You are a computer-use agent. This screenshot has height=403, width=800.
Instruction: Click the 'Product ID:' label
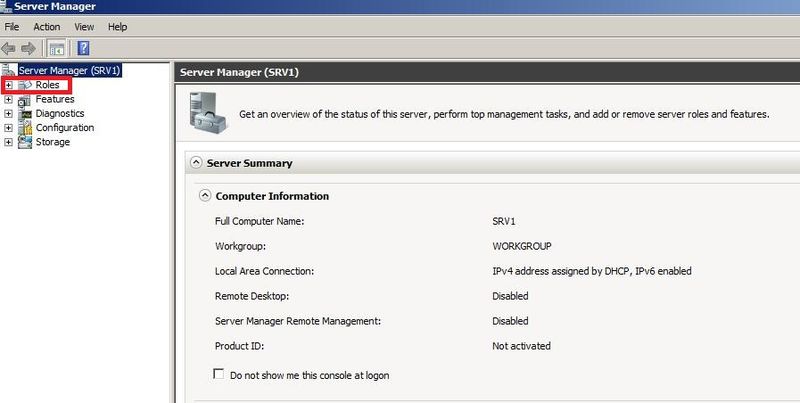(239, 346)
